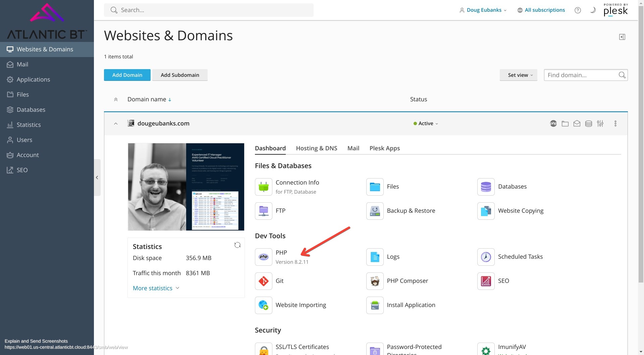644x355 pixels.
Task: Open the Password-Protected Directories lock icon
Action: tap(375, 350)
